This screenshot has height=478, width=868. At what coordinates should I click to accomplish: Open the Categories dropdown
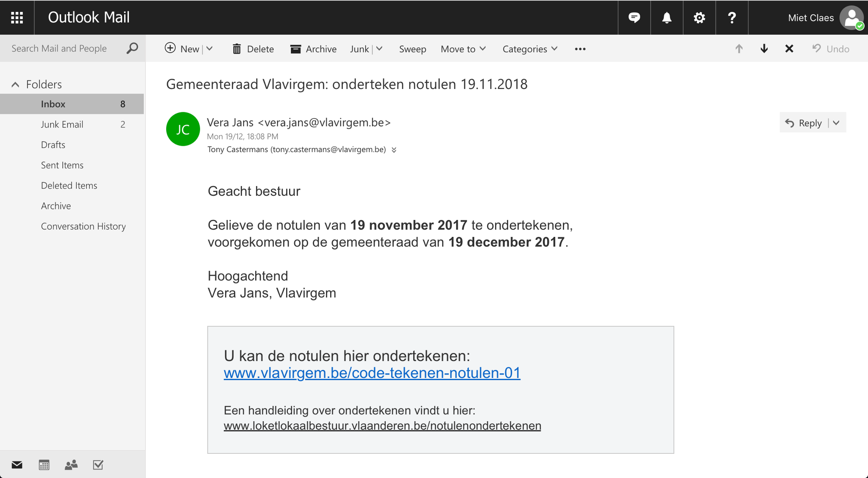tap(530, 49)
